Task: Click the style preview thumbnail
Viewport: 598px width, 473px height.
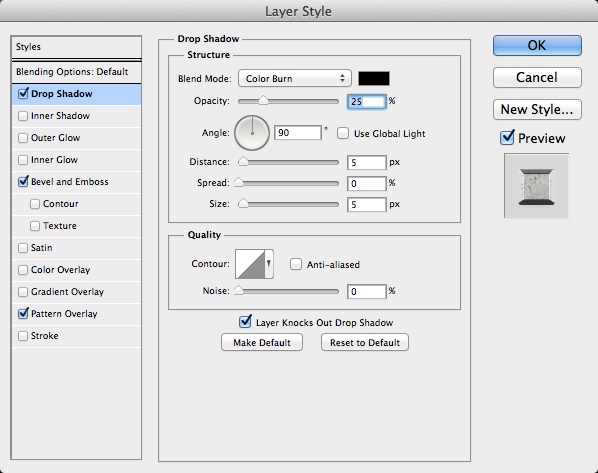Action: (537, 186)
